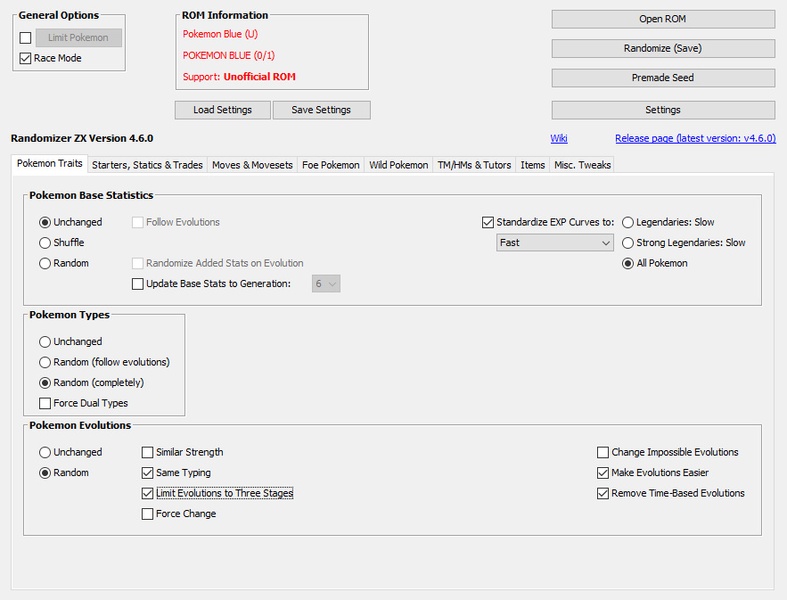Click the Save Settings button
Image resolution: width=787 pixels, height=600 pixels.
(x=321, y=109)
